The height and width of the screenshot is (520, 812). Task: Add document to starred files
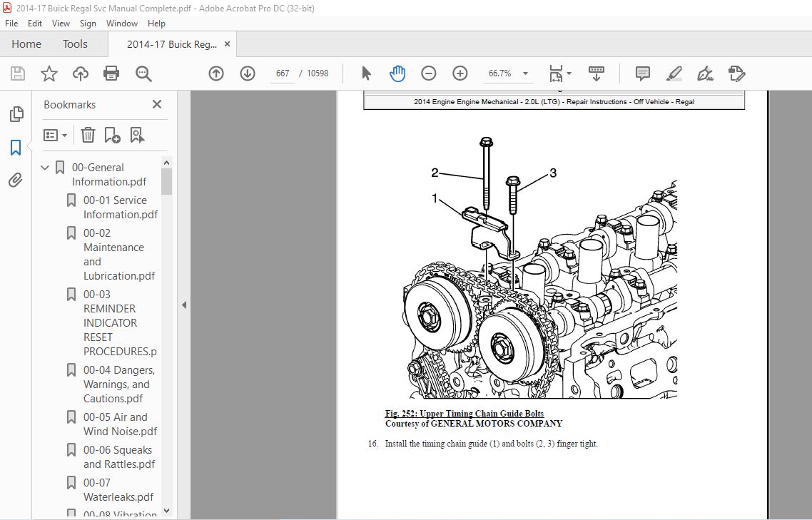point(49,73)
